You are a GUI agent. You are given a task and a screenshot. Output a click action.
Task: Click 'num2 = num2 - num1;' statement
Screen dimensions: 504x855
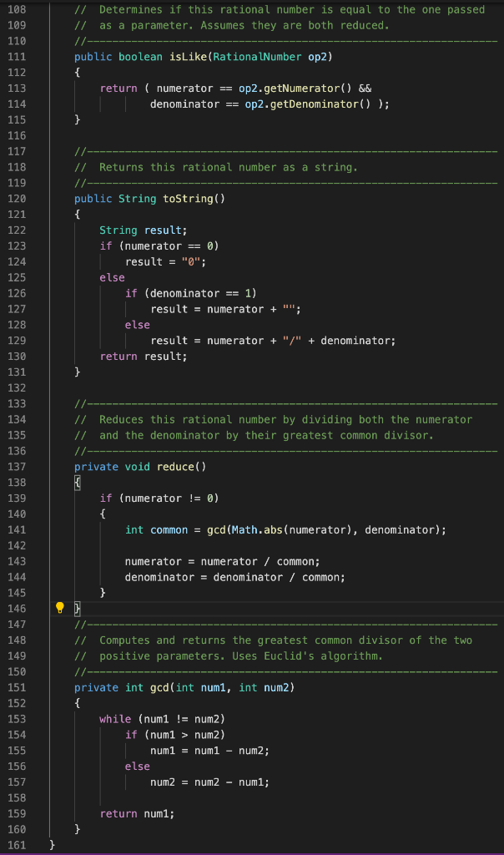point(209,782)
